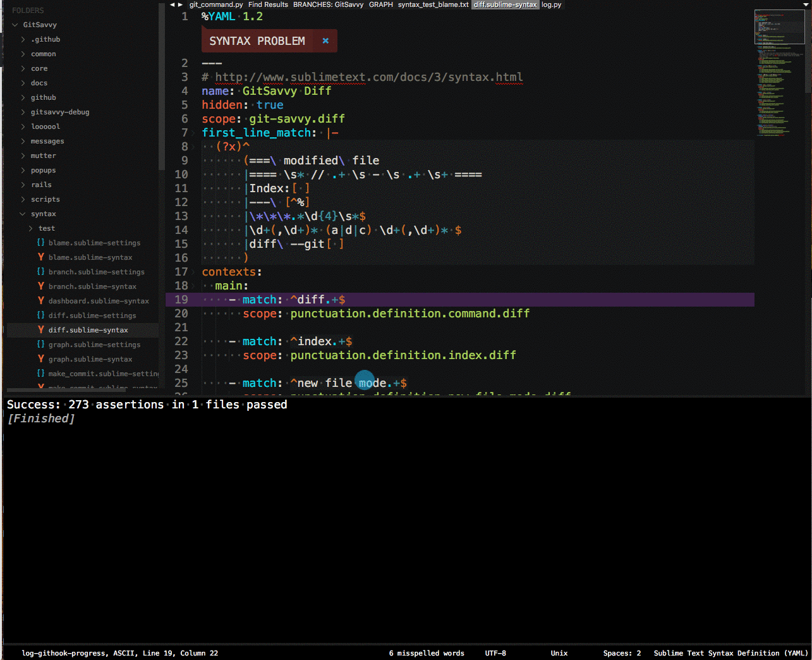
Task: Open the syntax_test_blame.txt tab
Action: (433, 4)
